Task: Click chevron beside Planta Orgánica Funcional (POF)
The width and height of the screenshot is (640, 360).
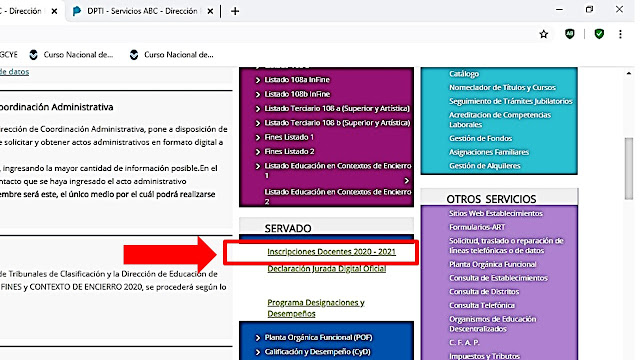Action: tap(258, 338)
